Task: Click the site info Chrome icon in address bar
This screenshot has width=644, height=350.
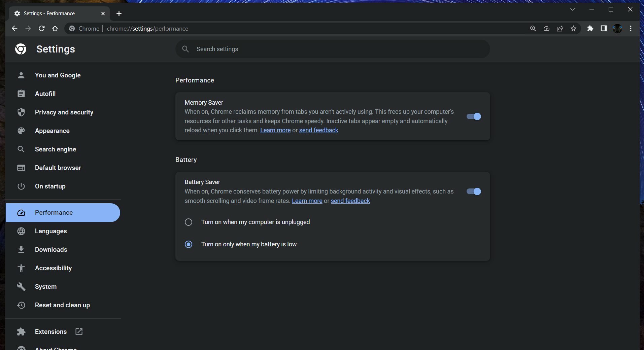Action: (x=72, y=29)
